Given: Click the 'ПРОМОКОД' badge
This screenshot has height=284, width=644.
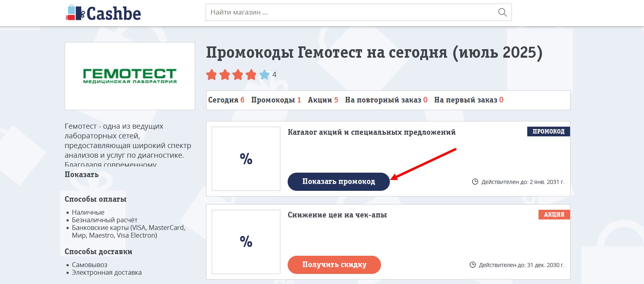Looking at the screenshot, I should (x=549, y=132).
